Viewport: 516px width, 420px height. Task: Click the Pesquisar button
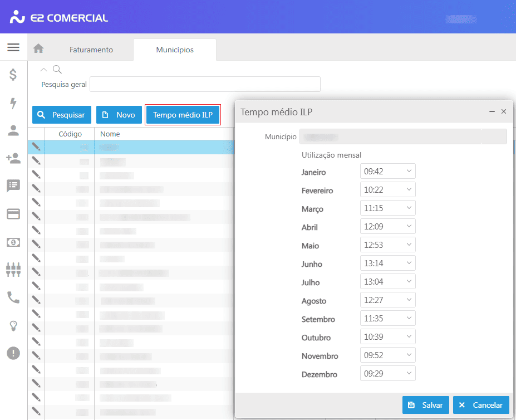[x=62, y=115]
